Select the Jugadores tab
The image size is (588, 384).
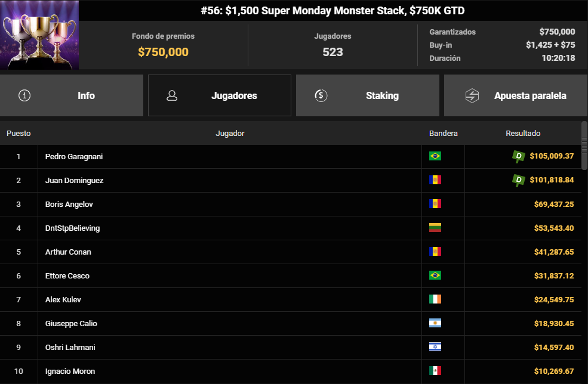point(220,95)
